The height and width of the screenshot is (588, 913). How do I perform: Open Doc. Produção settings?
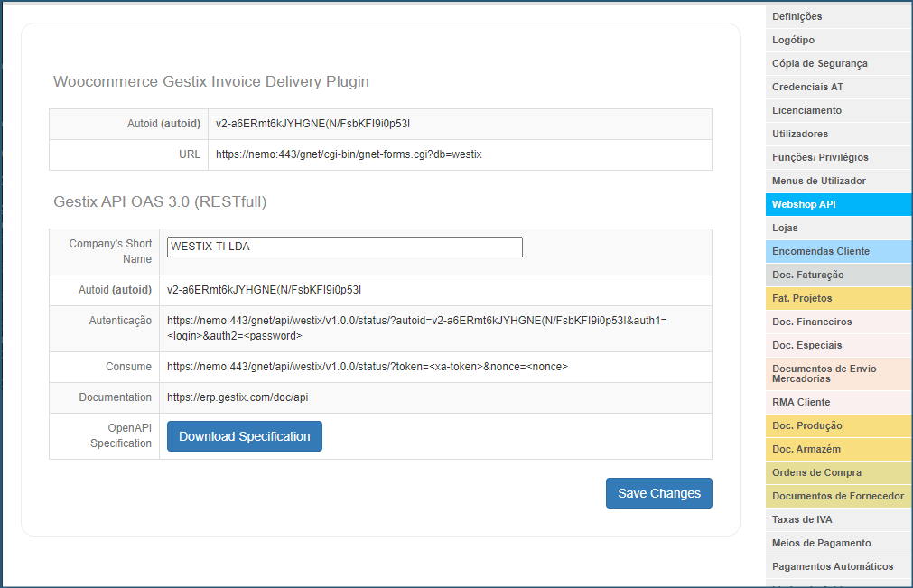(x=838, y=425)
